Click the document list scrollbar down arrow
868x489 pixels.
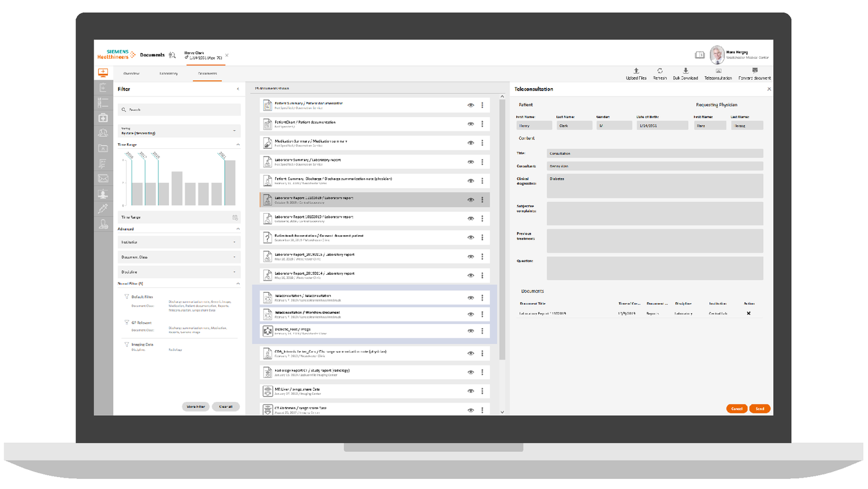click(502, 412)
